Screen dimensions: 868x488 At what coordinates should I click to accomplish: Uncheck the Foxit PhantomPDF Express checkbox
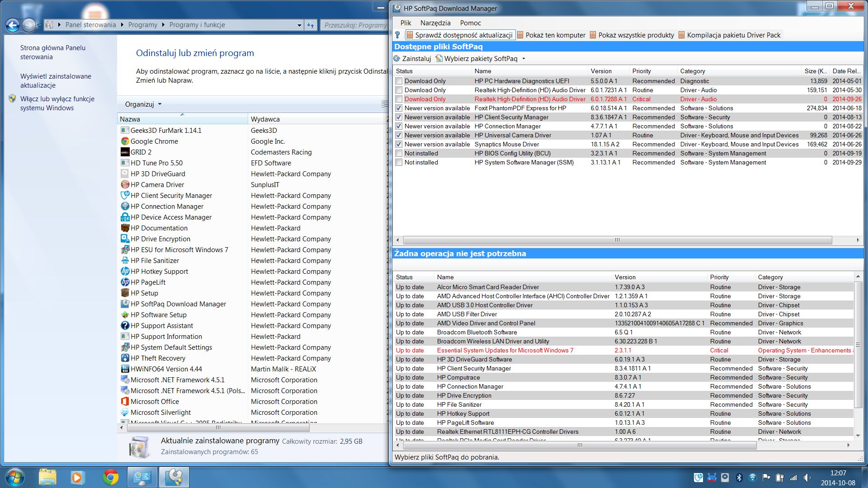click(399, 108)
